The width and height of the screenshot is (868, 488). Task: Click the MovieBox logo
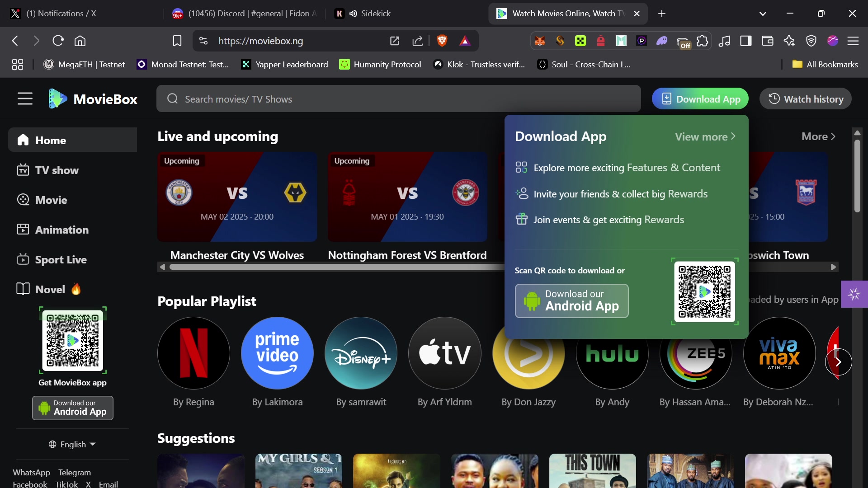point(93,99)
